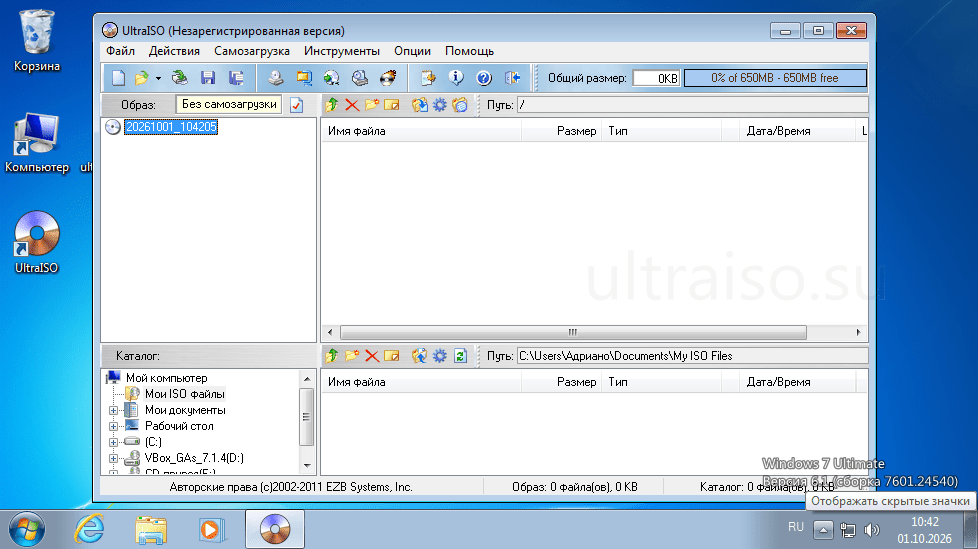978x549 pixels.
Task: Click the New blank image toolbar icon
Action: [119, 78]
